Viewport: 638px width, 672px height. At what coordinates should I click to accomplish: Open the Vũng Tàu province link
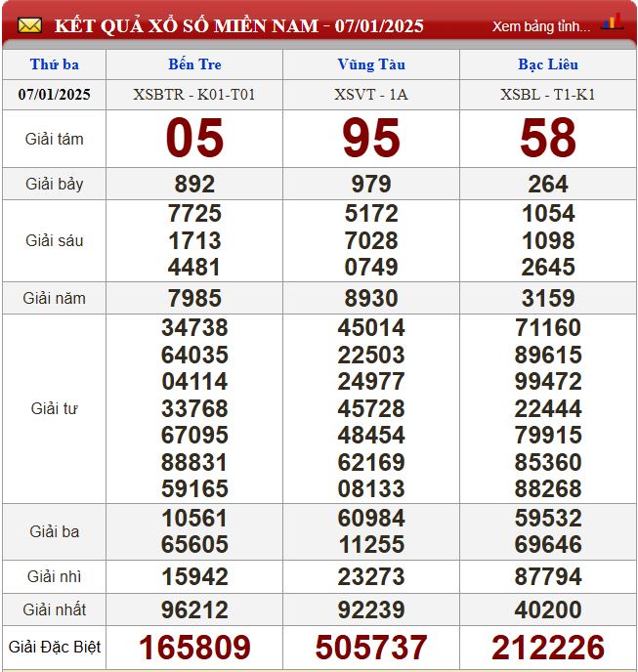tap(371, 64)
